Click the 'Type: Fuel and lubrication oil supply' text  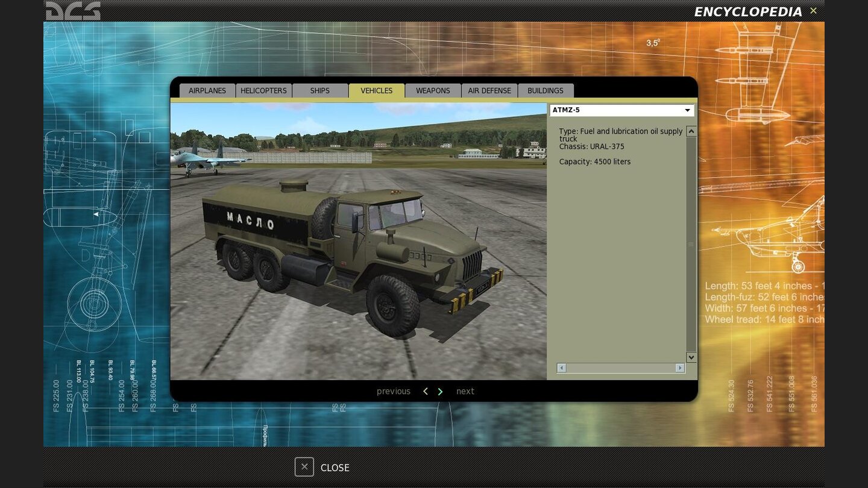(621, 131)
